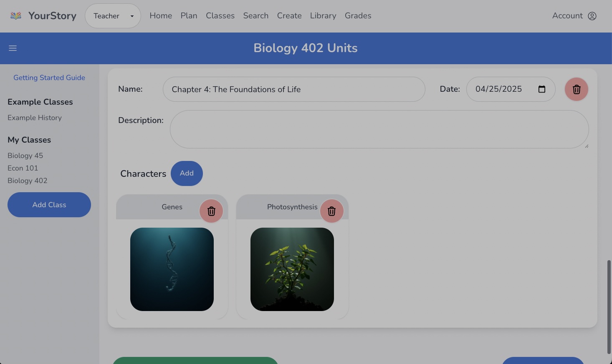Delete the Genes character
Screen dimensions: 612x364
211,211
